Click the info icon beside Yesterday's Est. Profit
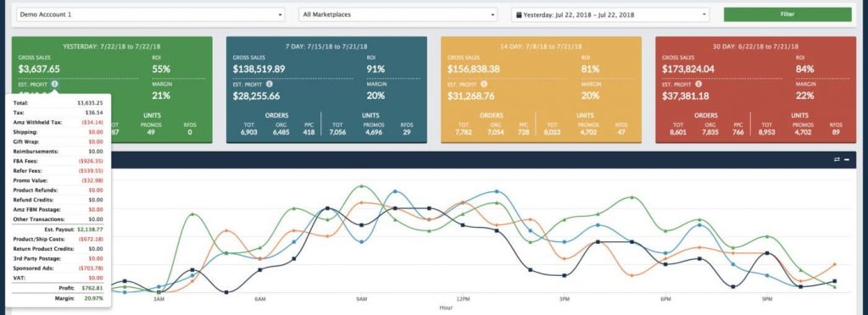868x315 pixels. click(54, 84)
